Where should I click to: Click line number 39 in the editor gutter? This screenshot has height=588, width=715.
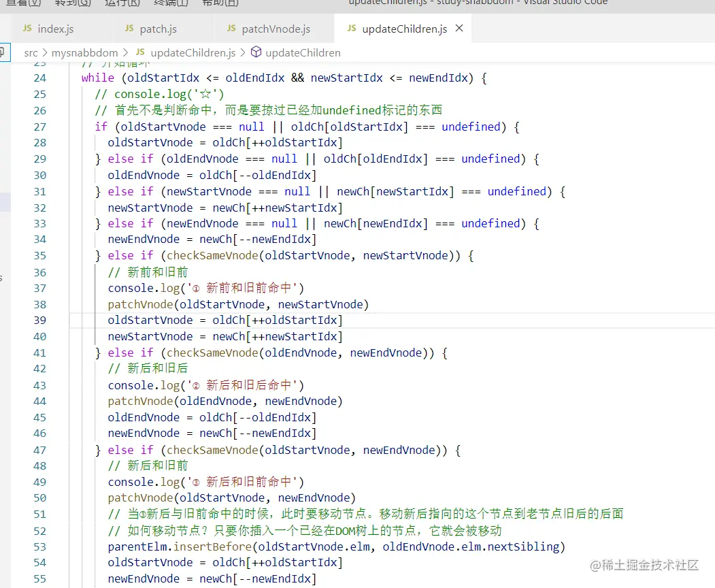pos(39,320)
